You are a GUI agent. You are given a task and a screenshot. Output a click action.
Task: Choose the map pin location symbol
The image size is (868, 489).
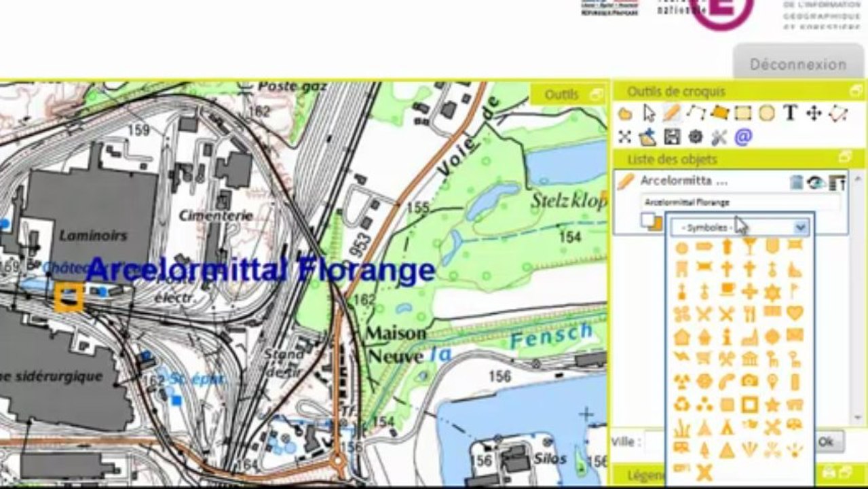(772, 382)
